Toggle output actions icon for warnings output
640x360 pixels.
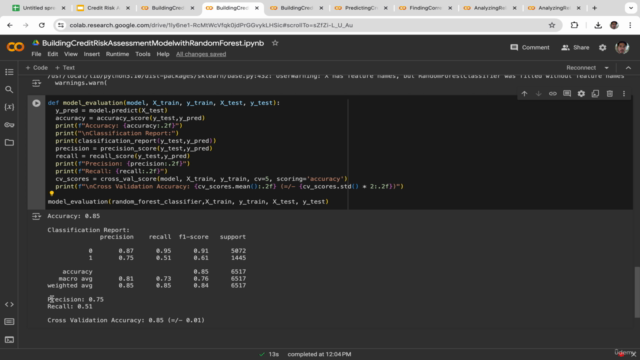click(36, 83)
